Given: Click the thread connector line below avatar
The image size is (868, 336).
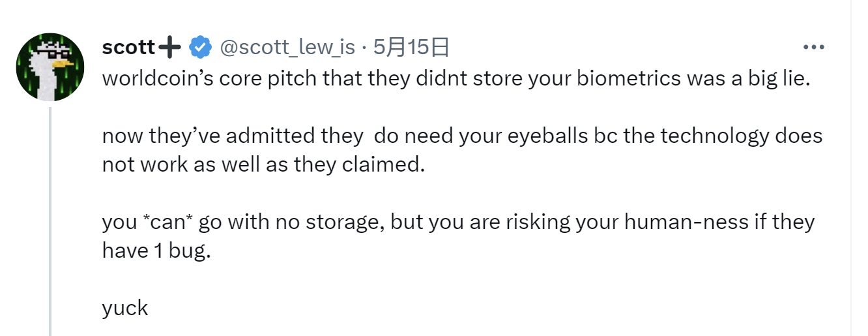Looking at the screenshot, I should 50,222.
